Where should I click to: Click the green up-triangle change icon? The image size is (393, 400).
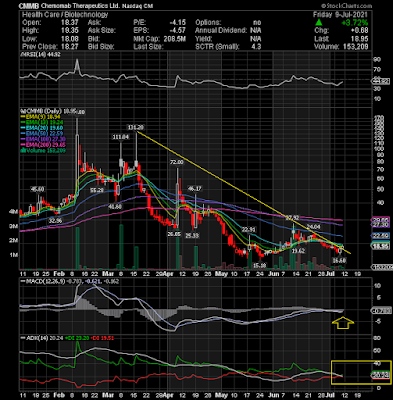(x=319, y=23)
